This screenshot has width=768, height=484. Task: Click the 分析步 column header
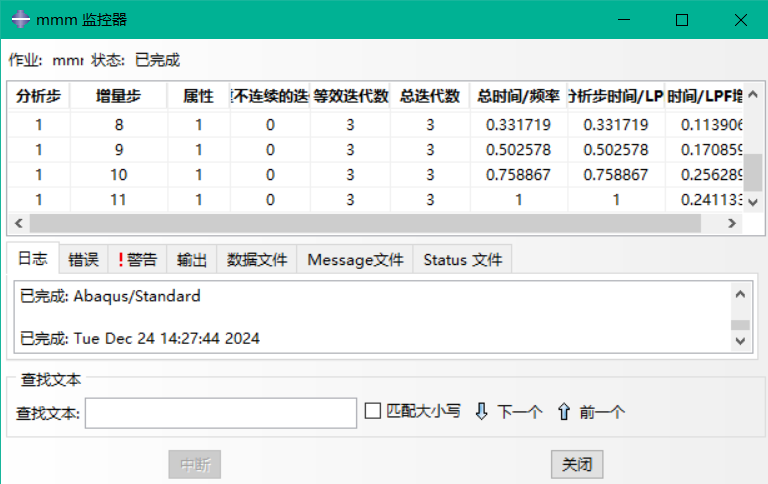coord(39,96)
